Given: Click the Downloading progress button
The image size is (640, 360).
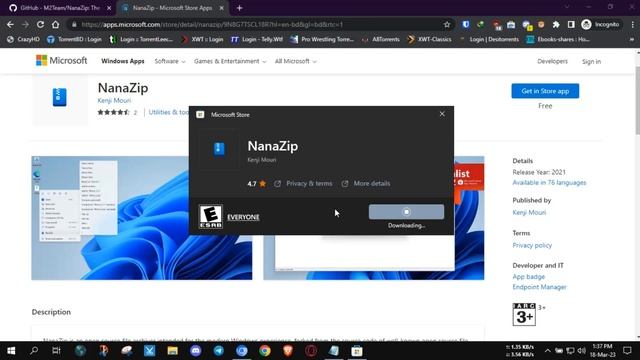Looking at the screenshot, I should pyautogui.click(x=406, y=212).
